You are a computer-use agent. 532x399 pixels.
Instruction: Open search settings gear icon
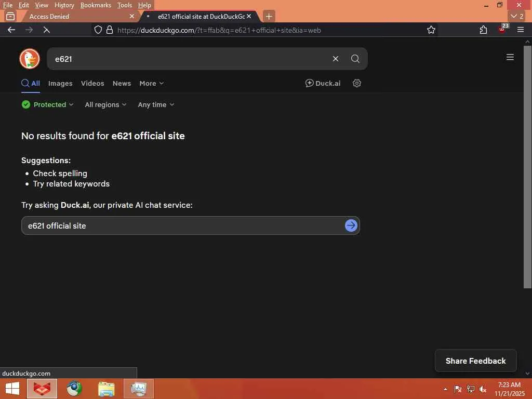[x=356, y=83]
